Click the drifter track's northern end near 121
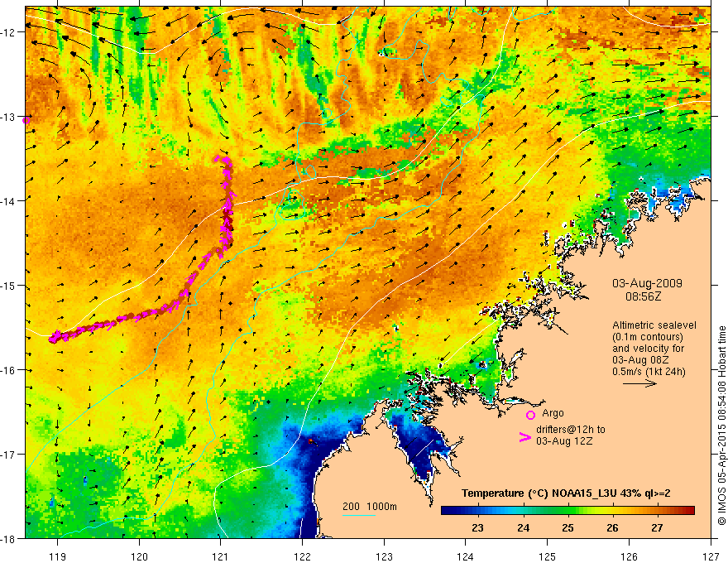This screenshot has height=563, width=728. (224, 161)
